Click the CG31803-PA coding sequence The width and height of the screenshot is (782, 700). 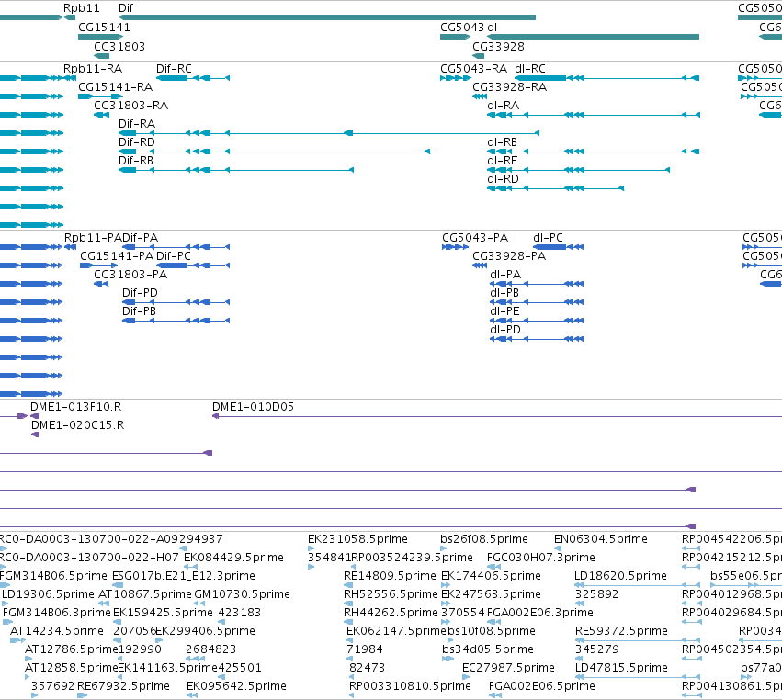coord(101,284)
